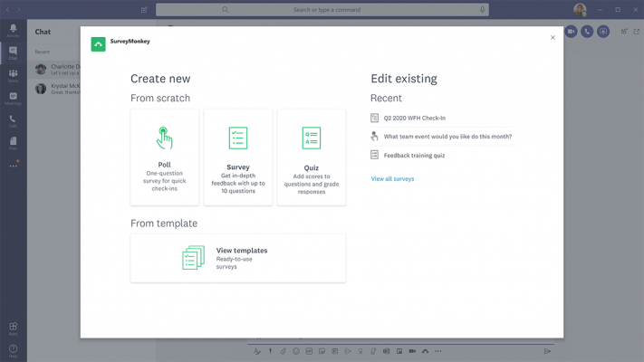Click the microphone icon in search bar
The image size is (644, 362).
[482, 9]
